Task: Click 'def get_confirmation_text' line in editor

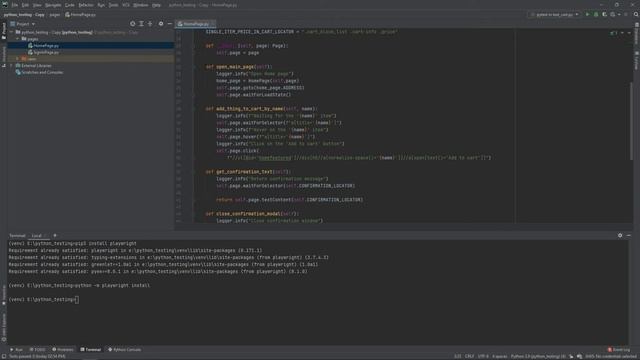Action: [x=248, y=172]
